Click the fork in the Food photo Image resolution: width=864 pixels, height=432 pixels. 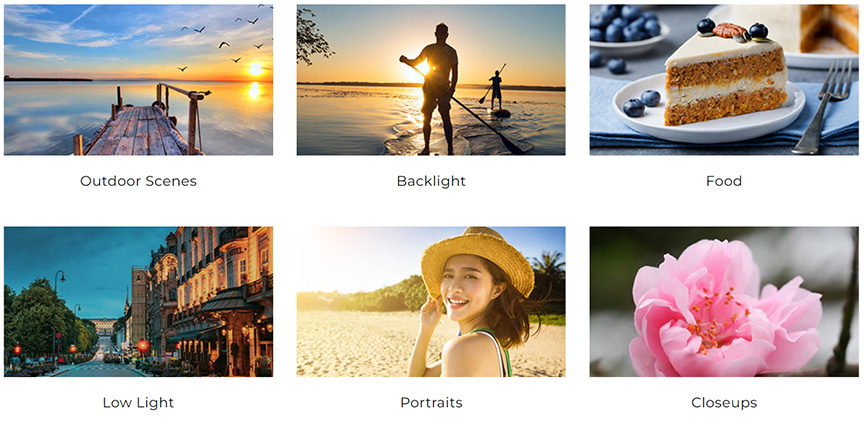[x=823, y=106]
